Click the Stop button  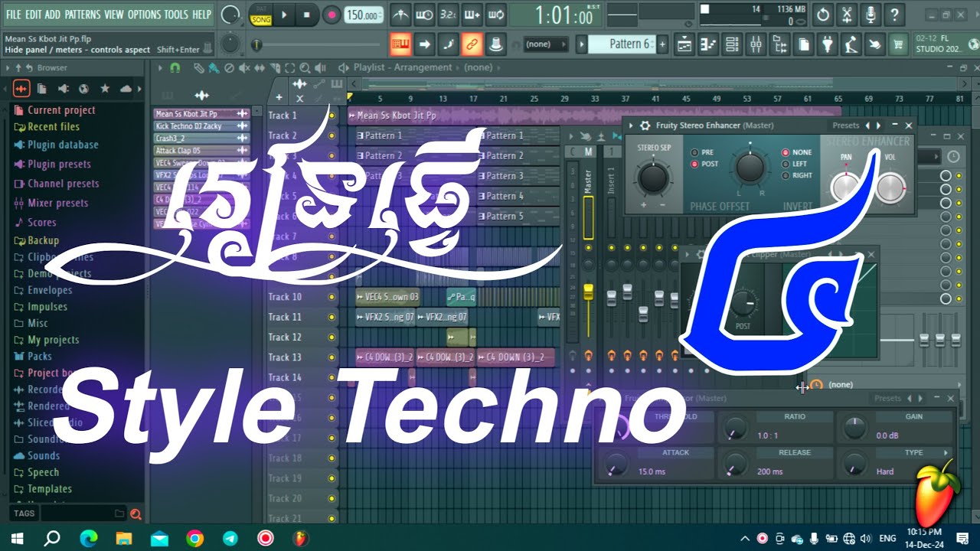coord(307,15)
